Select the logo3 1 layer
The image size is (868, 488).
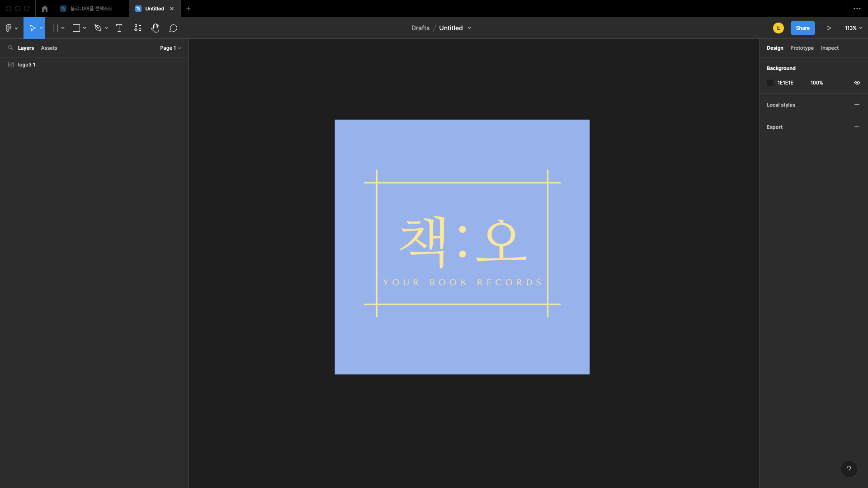(27, 65)
